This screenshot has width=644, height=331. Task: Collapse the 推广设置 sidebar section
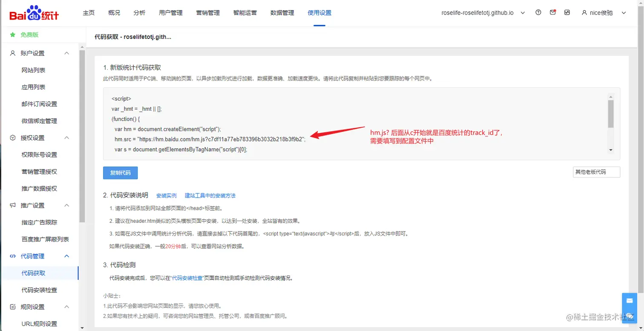[x=66, y=205]
